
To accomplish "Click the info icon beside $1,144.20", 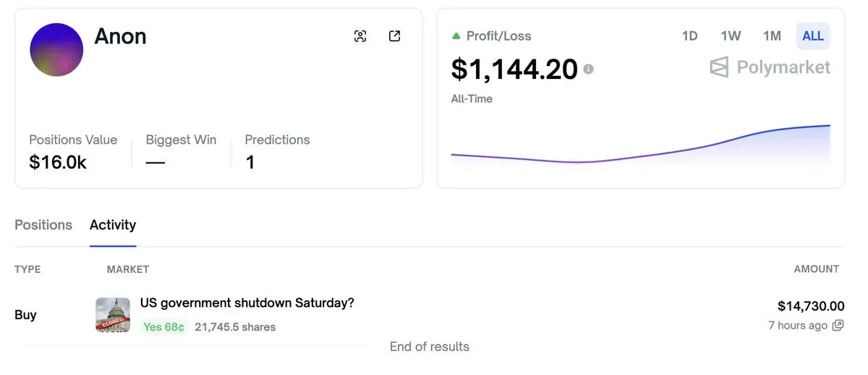I will point(589,69).
